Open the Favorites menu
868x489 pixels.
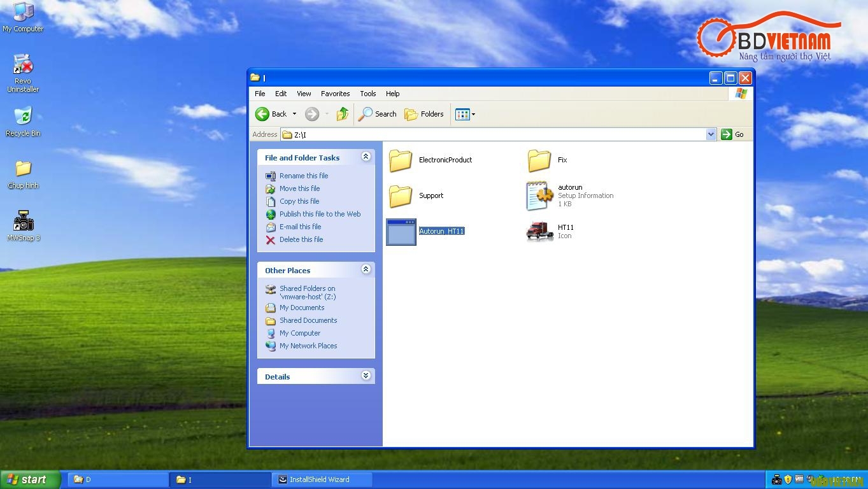click(335, 94)
